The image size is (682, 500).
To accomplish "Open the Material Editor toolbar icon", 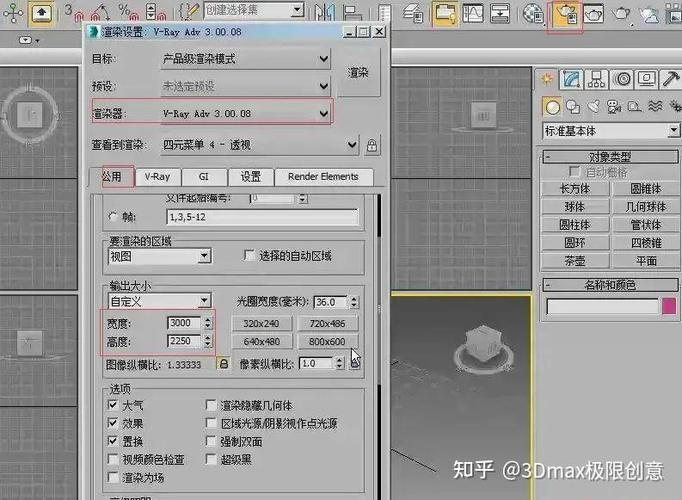I will point(533,13).
